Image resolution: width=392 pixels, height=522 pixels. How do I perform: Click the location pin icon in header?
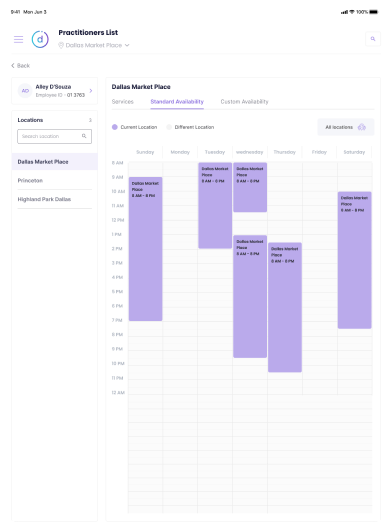pyautogui.click(x=61, y=45)
